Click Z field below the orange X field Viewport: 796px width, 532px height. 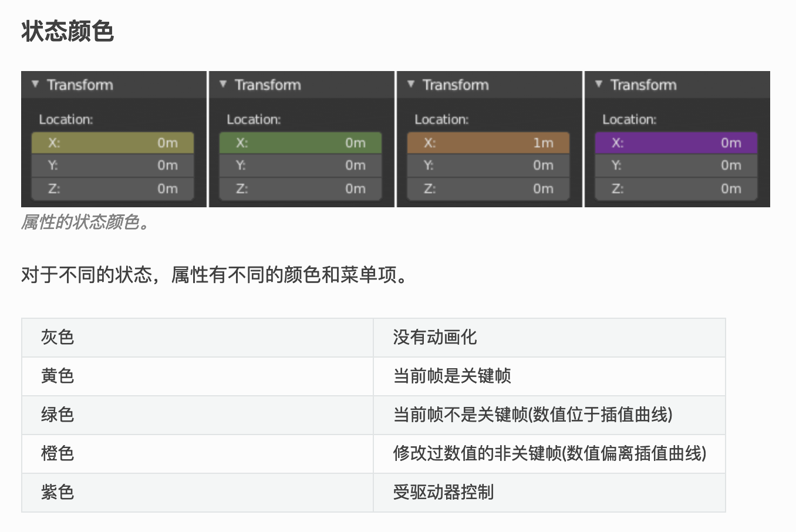click(x=488, y=188)
